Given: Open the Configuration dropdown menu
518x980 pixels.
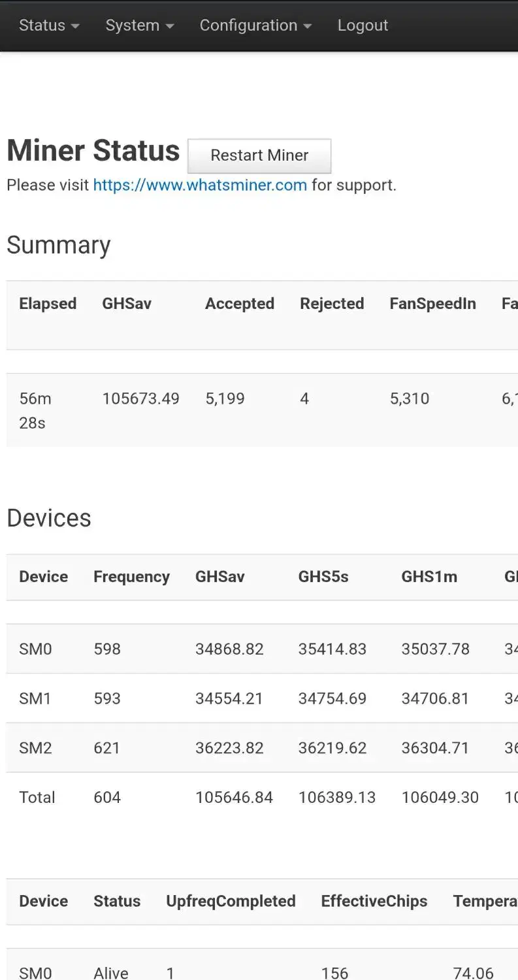Looking at the screenshot, I should point(255,25).
